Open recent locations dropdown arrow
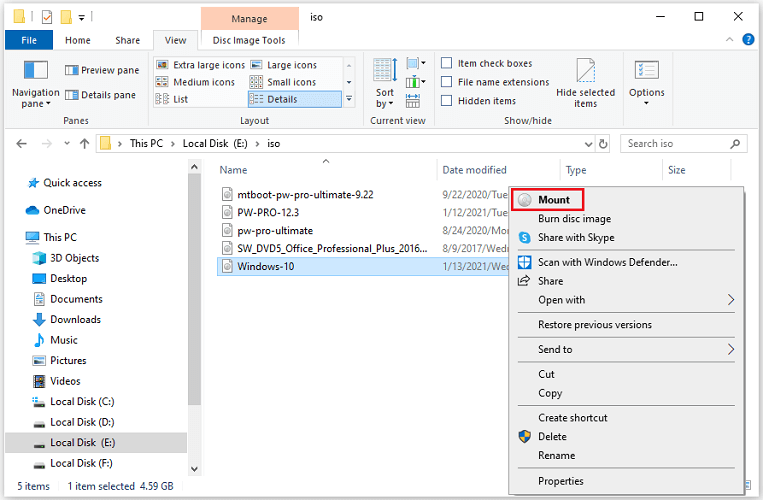The height and width of the screenshot is (500, 763). click(67, 143)
